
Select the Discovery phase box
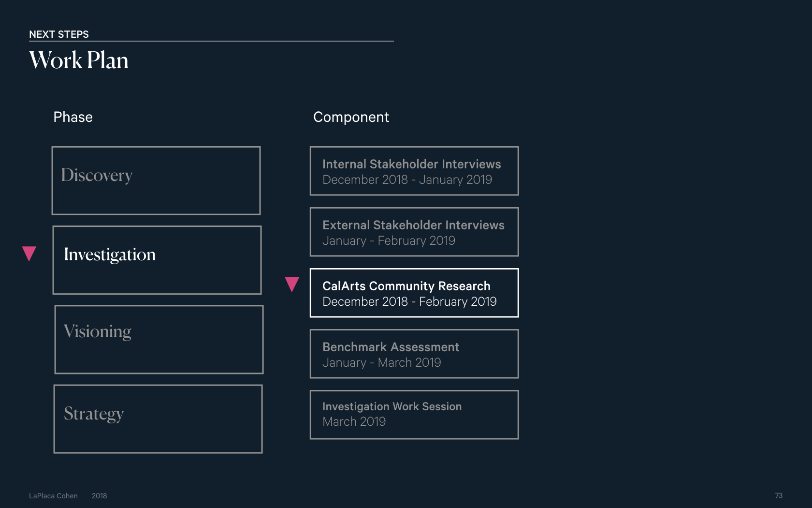pos(156,180)
